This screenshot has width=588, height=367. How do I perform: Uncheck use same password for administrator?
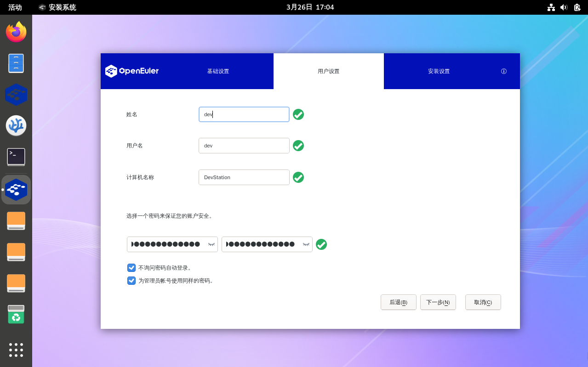pyautogui.click(x=131, y=281)
